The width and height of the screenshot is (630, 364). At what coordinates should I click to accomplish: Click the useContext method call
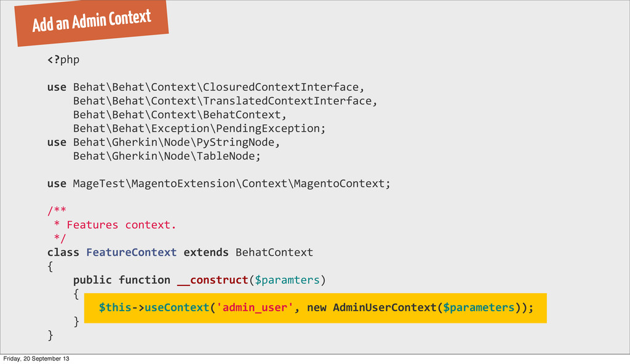tap(177, 308)
